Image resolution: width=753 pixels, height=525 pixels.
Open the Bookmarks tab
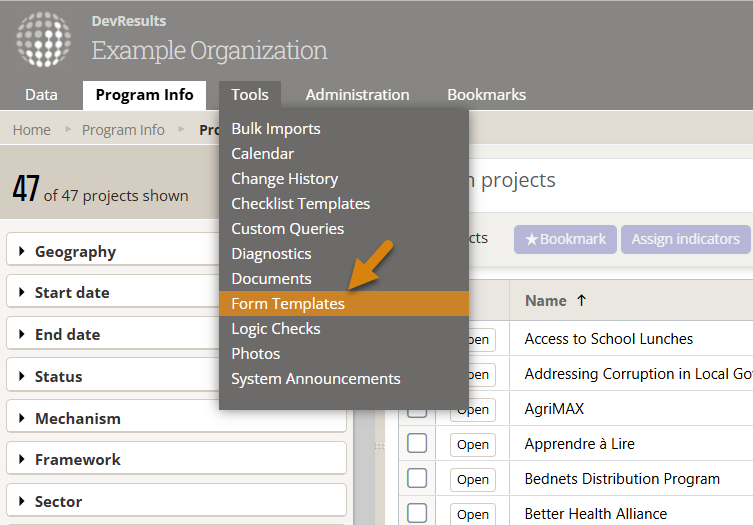(x=486, y=95)
